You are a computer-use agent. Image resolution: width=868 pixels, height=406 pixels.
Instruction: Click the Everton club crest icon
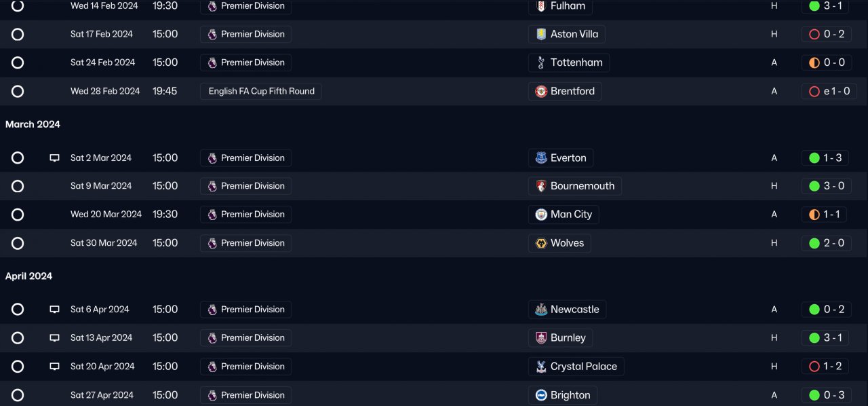tap(541, 158)
